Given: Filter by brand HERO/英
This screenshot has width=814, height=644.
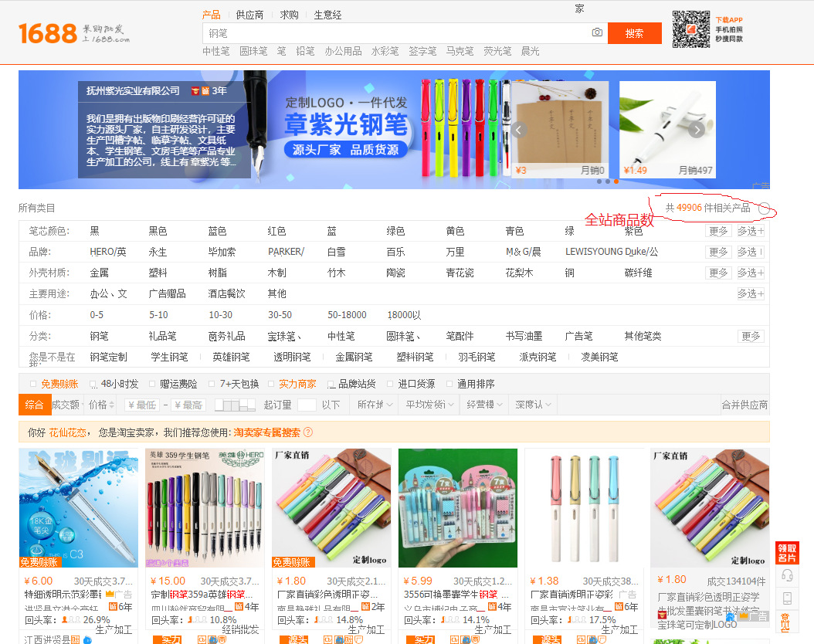Looking at the screenshot, I should click(108, 252).
